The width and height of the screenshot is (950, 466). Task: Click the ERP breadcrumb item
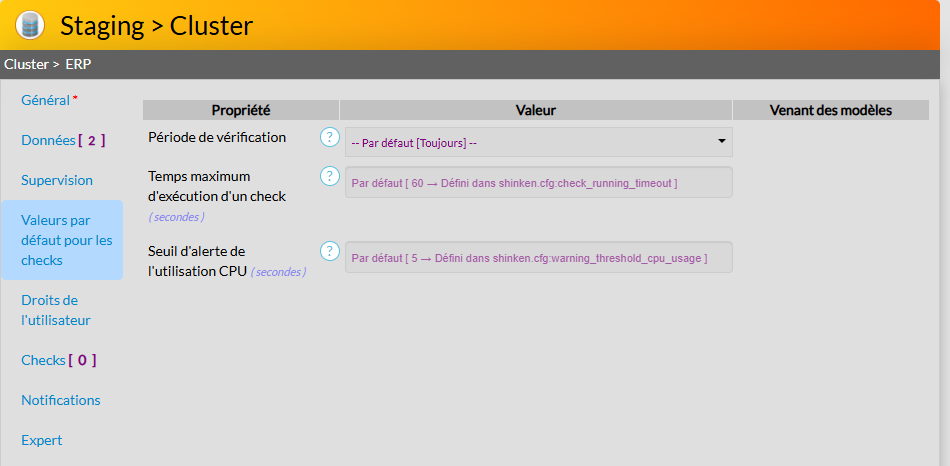pyautogui.click(x=79, y=64)
